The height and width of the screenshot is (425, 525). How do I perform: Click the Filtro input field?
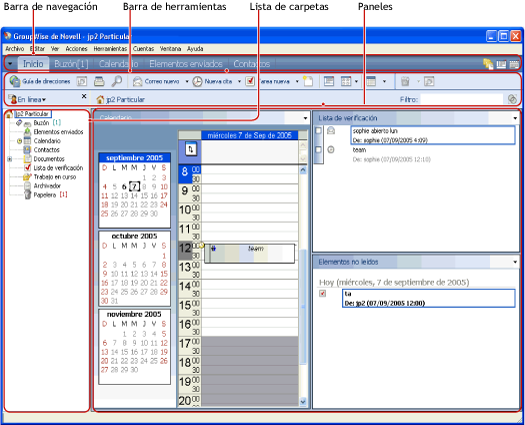pos(462,99)
